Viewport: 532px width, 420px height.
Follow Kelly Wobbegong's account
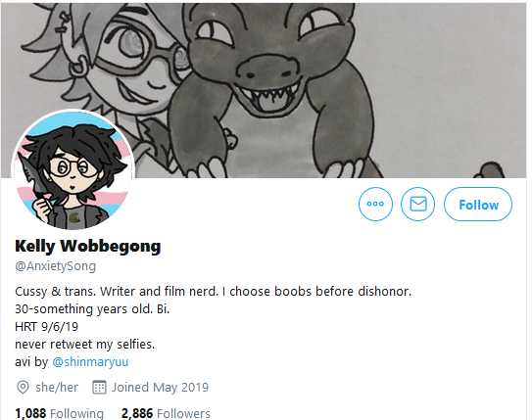[478, 204]
